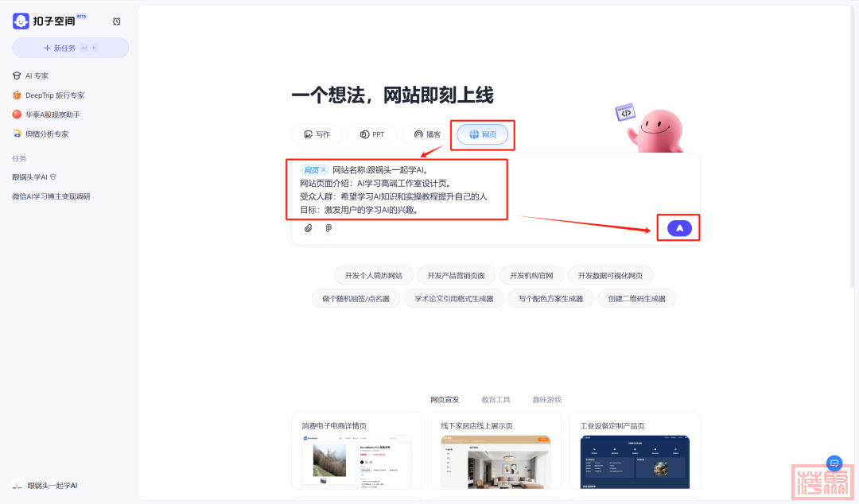
Task: Switch to the 播客 mode
Action: click(x=428, y=134)
